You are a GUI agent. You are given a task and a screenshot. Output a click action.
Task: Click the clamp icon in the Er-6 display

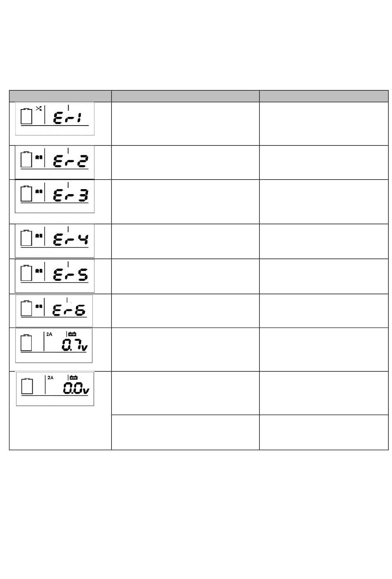[38, 306]
